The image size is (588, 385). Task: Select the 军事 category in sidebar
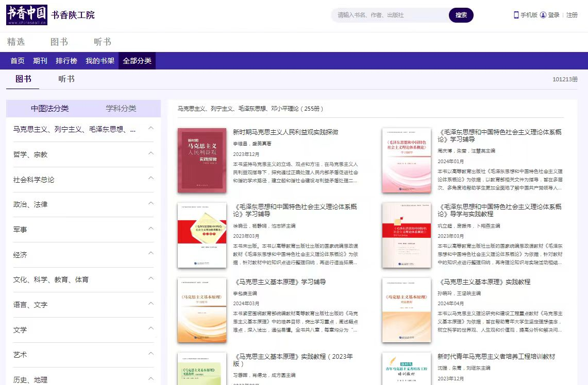20,230
